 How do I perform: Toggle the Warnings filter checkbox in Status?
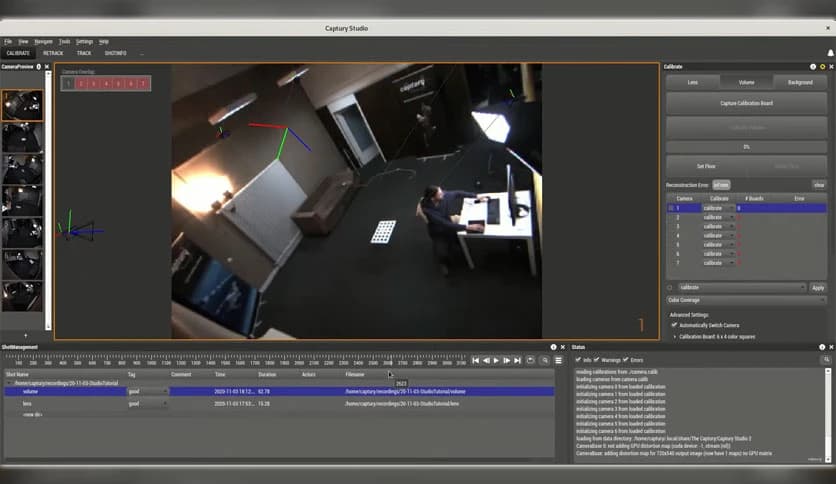(597, 360)
